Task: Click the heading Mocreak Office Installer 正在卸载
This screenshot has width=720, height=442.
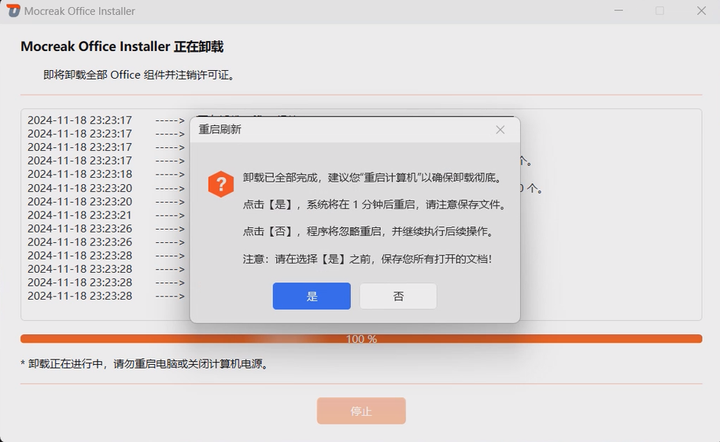Action: (122, 46)
